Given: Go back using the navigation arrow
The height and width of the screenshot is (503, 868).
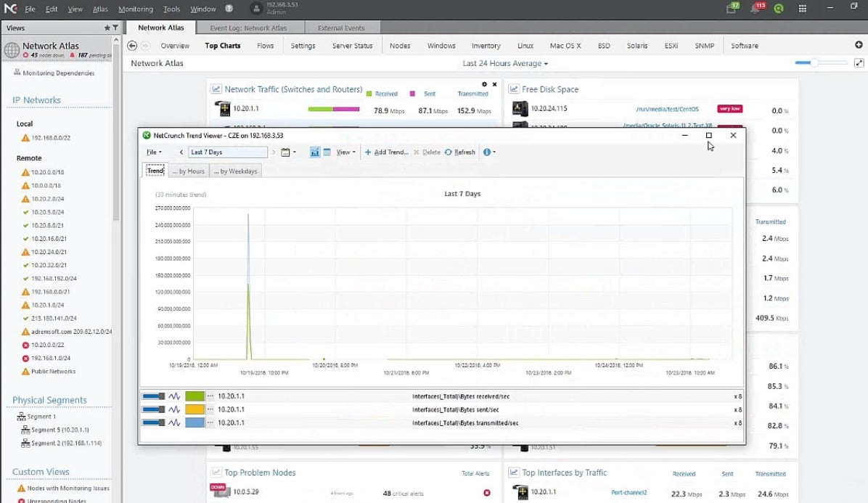Looking at the screenshot, I should point(132,46).
